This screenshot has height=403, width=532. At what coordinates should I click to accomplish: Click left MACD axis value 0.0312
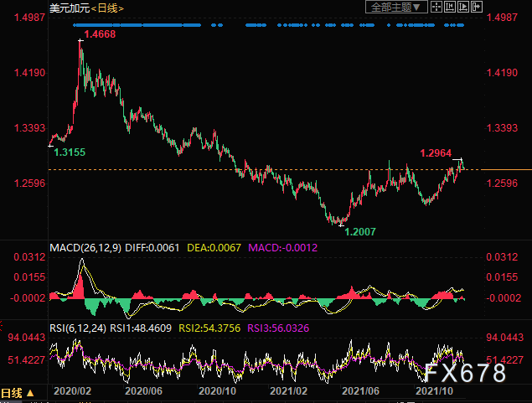(x=29, y=257)
